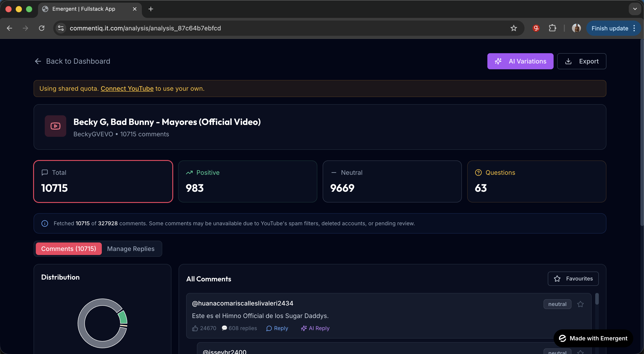Screen dimensions: 644x354
Task: Click Reply under the Sugar Daddys comment
Action: point(277,328)
